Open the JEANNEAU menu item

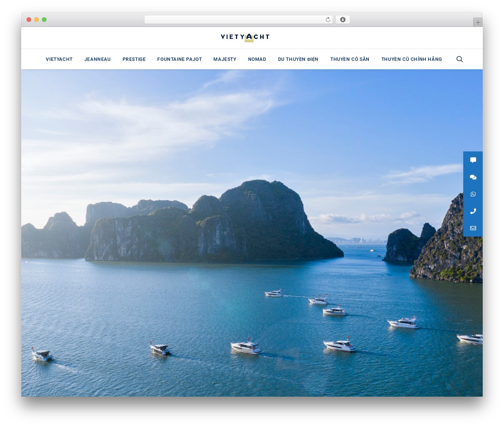(97, 59)
